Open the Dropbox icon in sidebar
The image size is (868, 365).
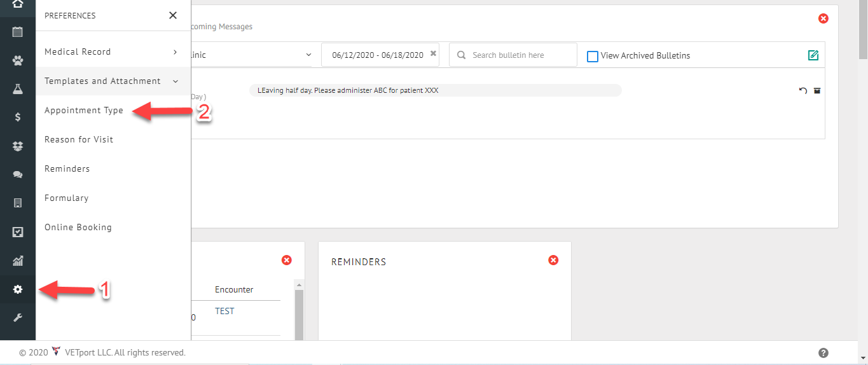point(18,146)
